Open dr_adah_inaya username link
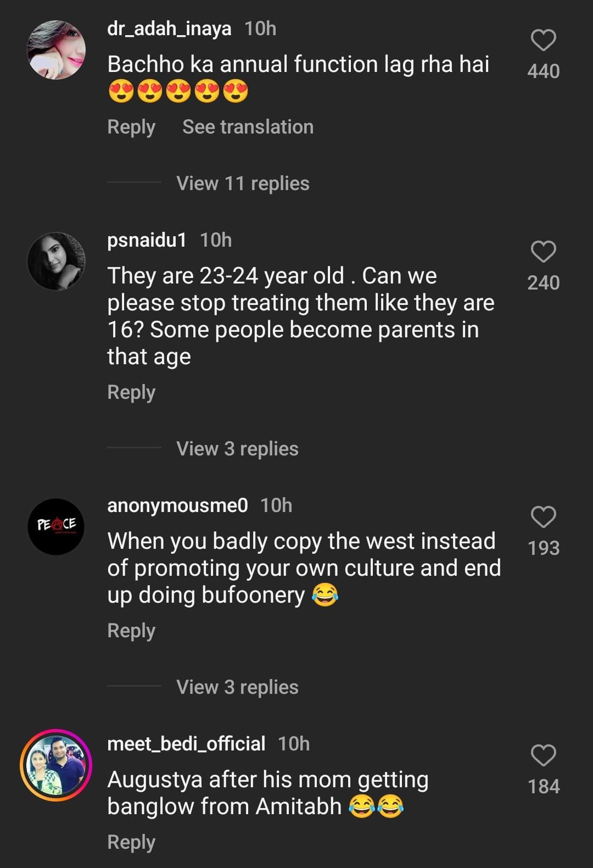The height and width of the screenshot is (868, 593). (169, 29)
